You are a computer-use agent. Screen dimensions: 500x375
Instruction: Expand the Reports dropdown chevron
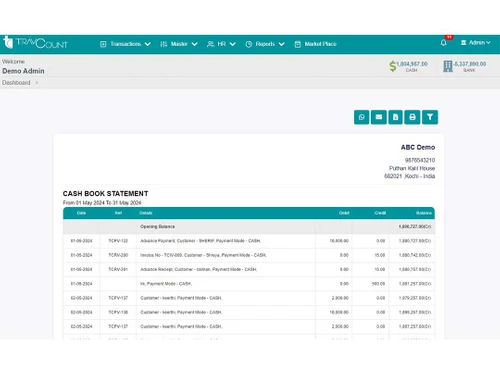(281, 44)
